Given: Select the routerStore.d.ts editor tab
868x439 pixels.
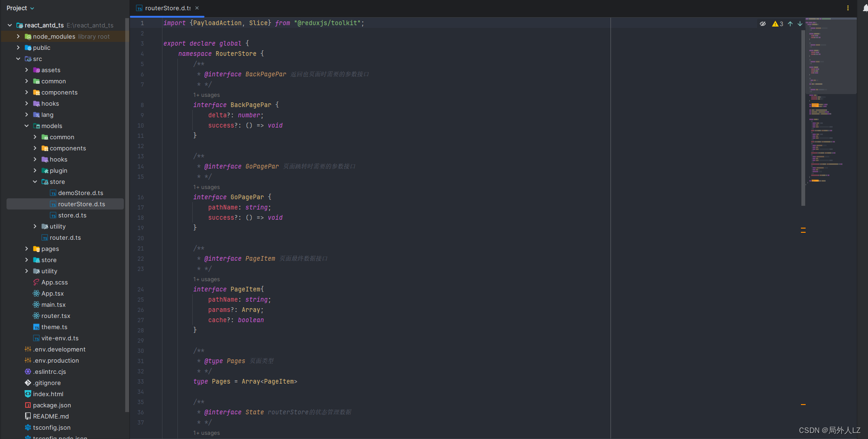Looking at the screenshot, I should (168, 8).
